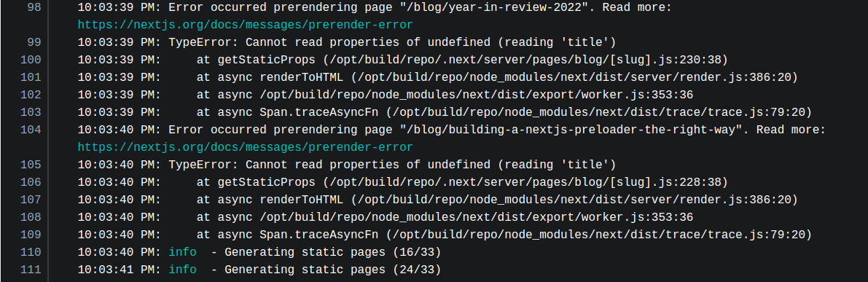The height and width of the screenshot is (282, 868).
Task: Click the renderToHTML stack entry on line 101
Action: [497, 77]
